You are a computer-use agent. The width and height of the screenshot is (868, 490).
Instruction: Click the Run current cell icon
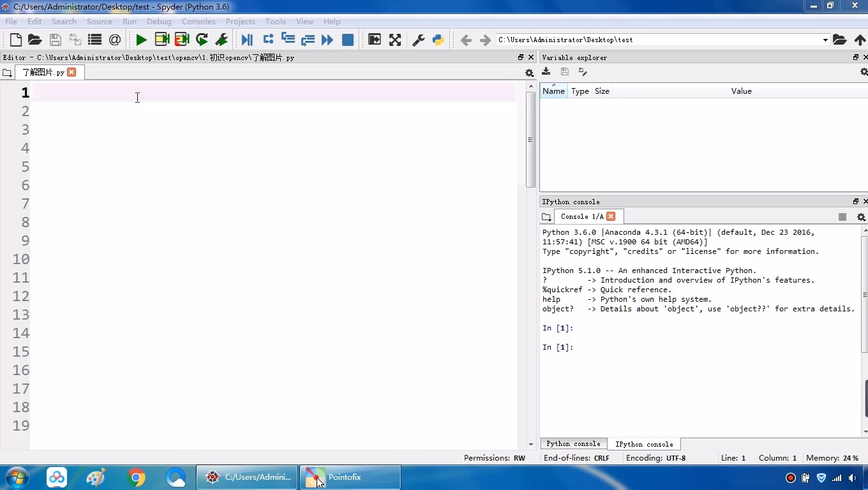click(x=162, y=40)
